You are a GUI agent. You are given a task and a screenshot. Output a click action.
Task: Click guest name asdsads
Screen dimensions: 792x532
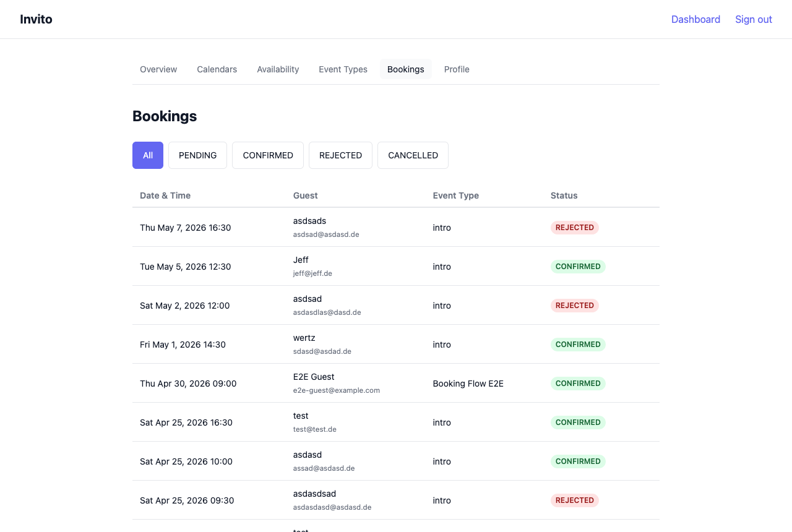[309, 221]
